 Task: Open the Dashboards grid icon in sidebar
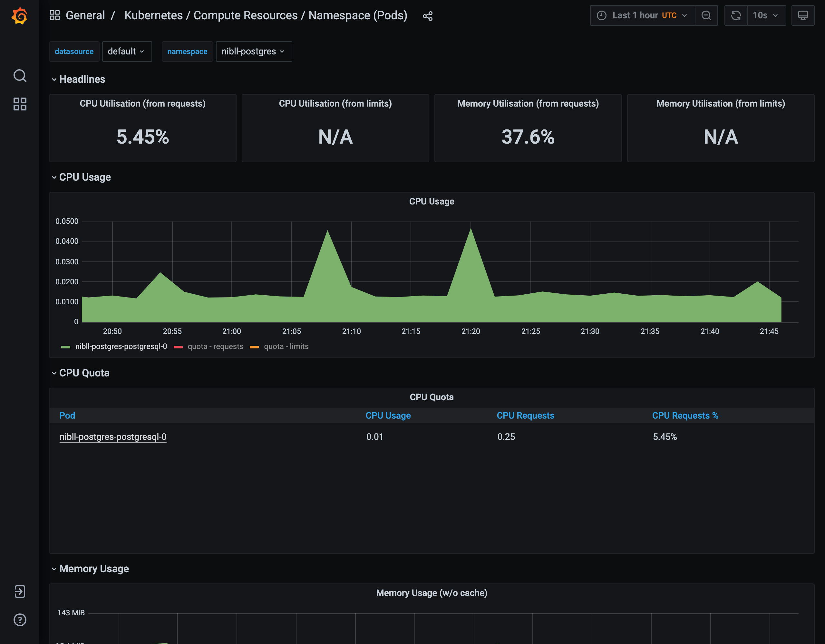20,104
